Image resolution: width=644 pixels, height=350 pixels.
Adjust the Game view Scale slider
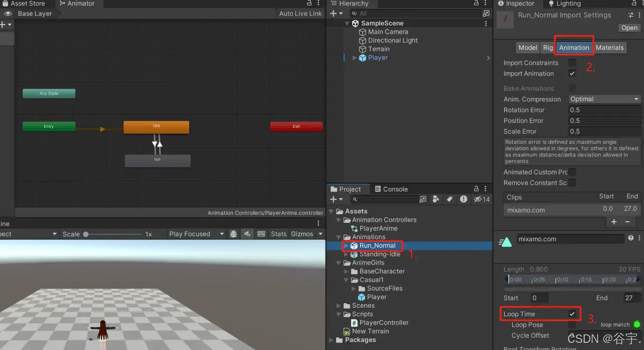click(113, 234)
